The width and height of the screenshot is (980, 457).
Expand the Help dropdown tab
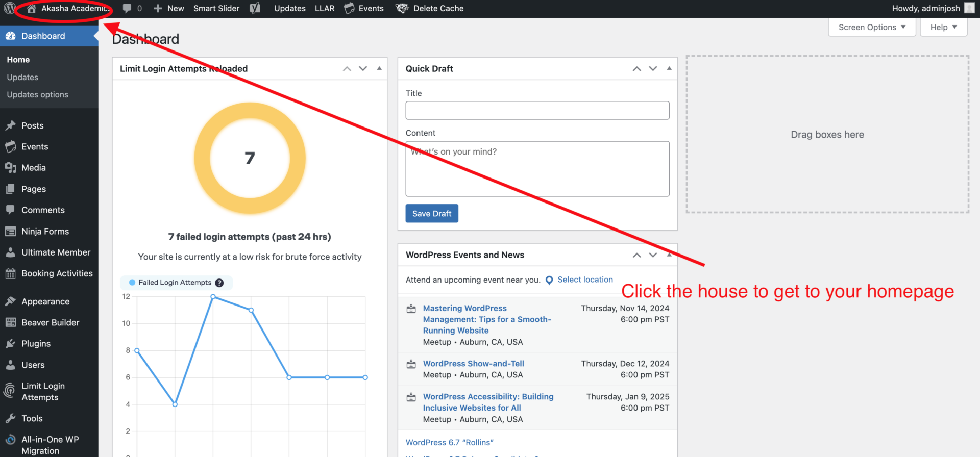(x=943, y=27)
